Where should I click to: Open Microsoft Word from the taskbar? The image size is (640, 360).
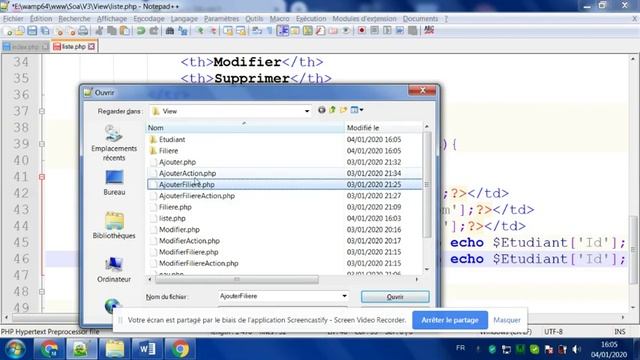click(x=147, y=349)
